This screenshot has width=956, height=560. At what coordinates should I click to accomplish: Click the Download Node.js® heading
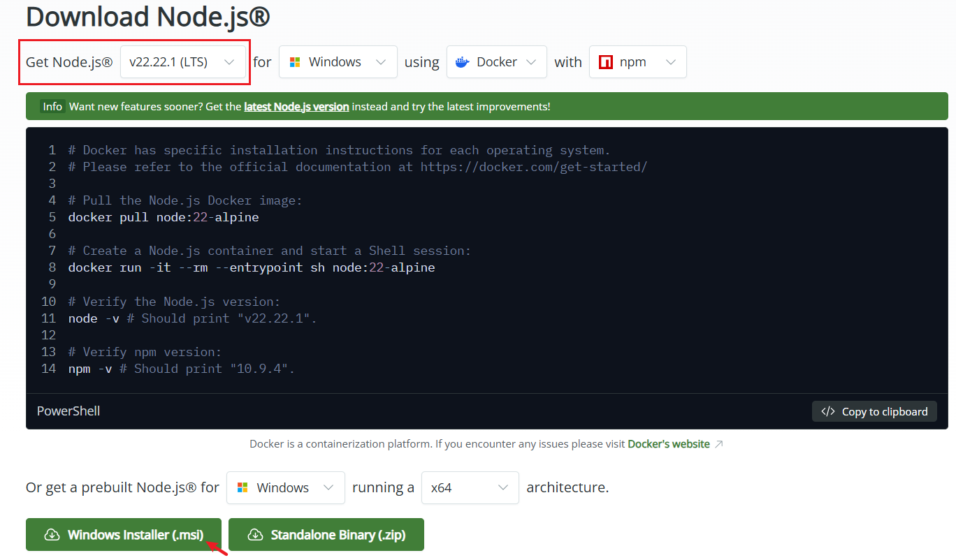click(x=147, y=17)
